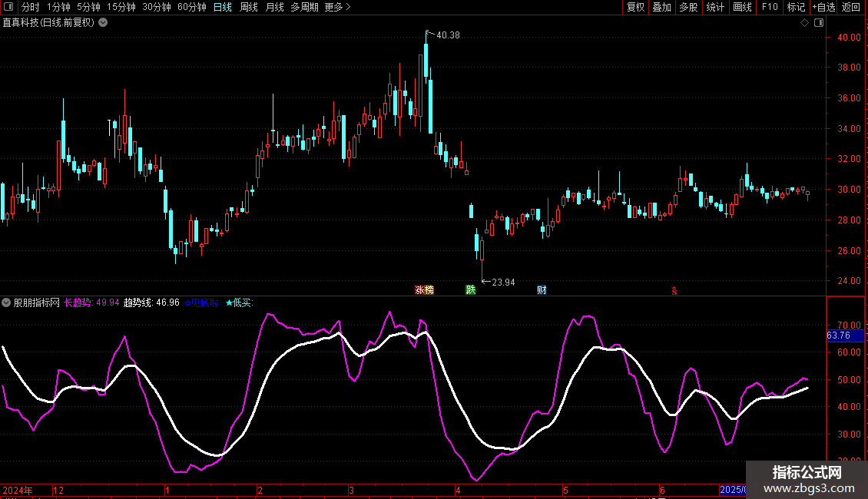This screenshot has width=868, height=499.
Task: Click the 23.94 low price label
Action: point(503,283)
